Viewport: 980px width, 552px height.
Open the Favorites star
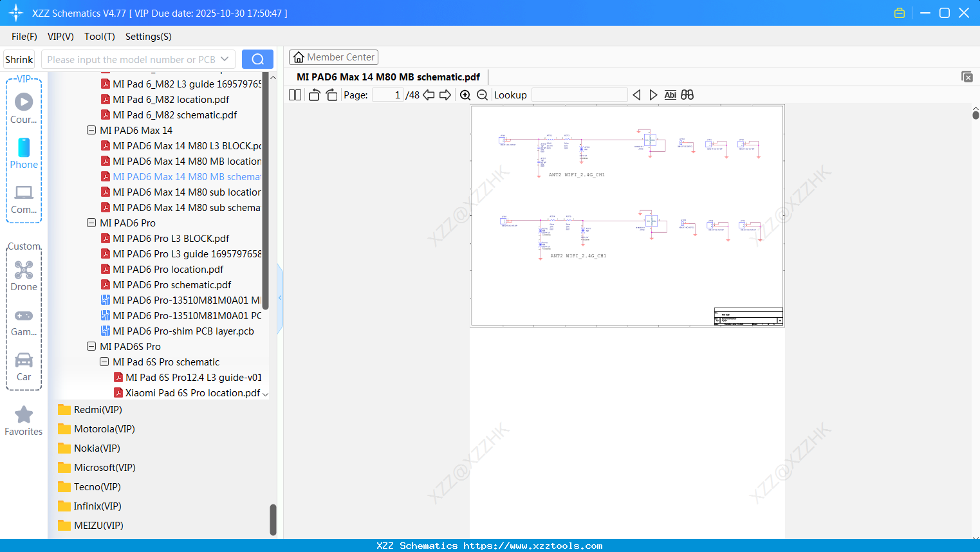tap(24, 421)
